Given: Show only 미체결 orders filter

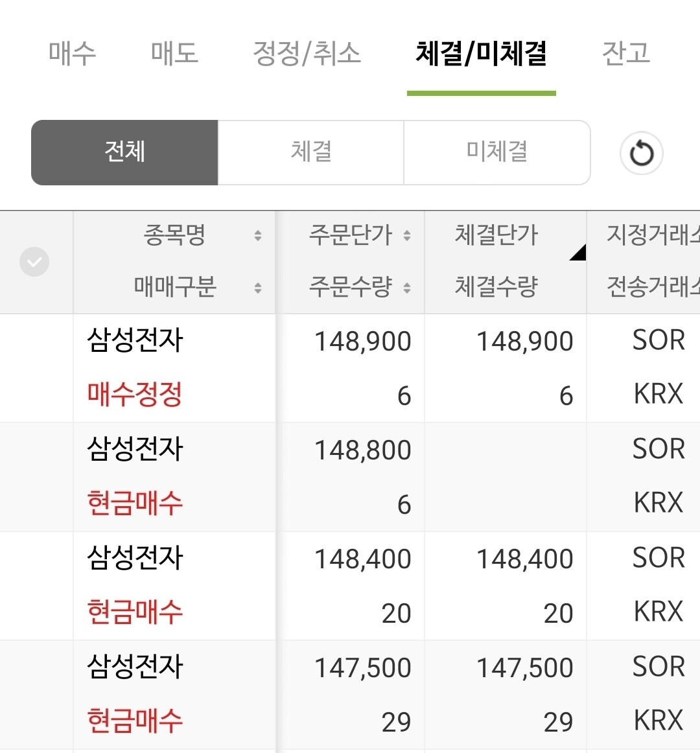Looking at the screenshot, I should click(497, 152).
